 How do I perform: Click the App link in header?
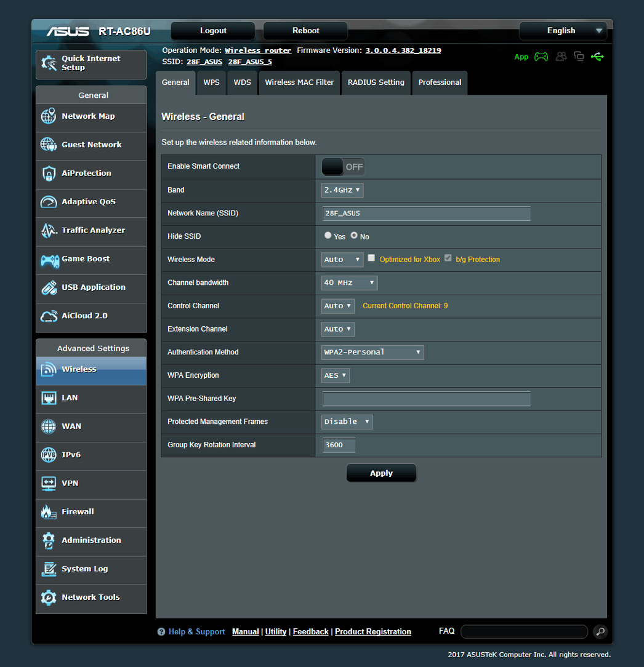[x=521, y=57]
